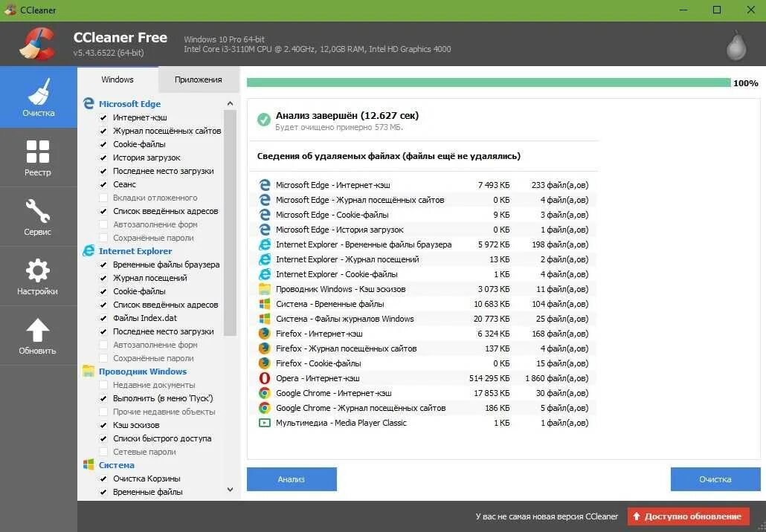Select the Opera - Интернет-кэш 514 295 КБ row
This screenshot has height=532, width=766.
click(x=424, y=378)
